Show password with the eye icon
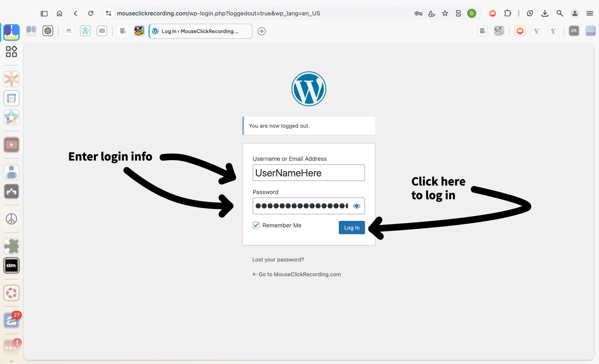 [356, 206]
